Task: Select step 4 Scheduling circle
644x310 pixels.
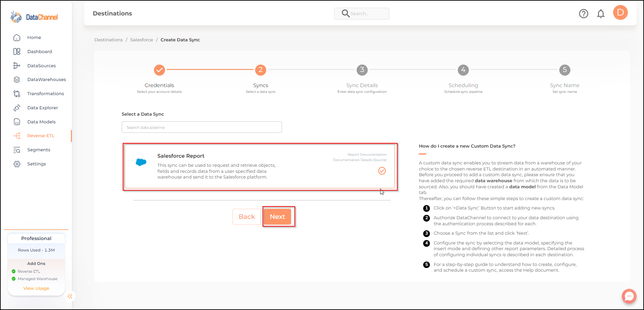Action: [x=463, y=70]
